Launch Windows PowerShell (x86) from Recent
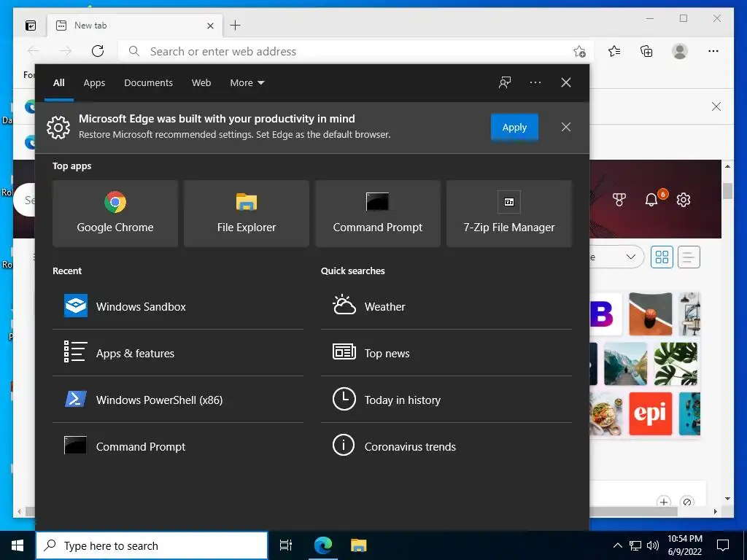Screen dimensions: 747x560 pos(178,400)
